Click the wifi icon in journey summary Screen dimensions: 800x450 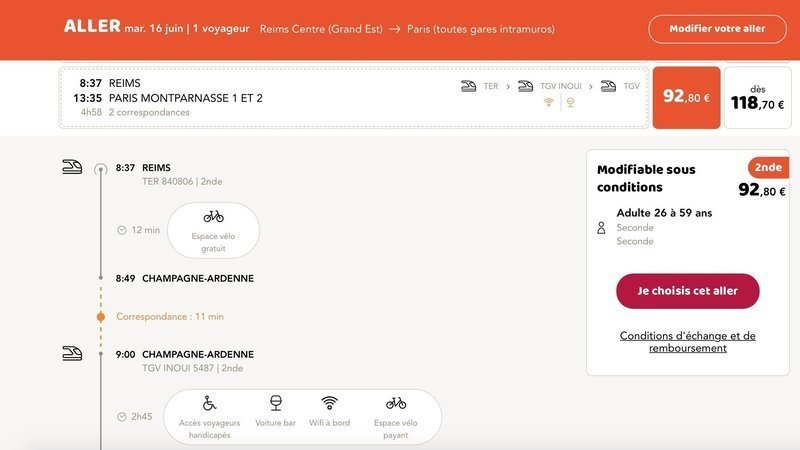(x=548, y=102)
